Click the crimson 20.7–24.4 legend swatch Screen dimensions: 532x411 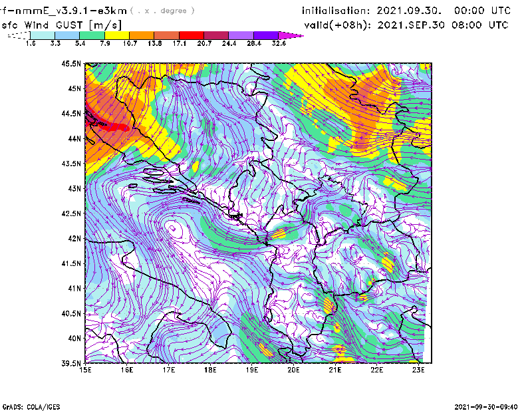pos(216,35)
